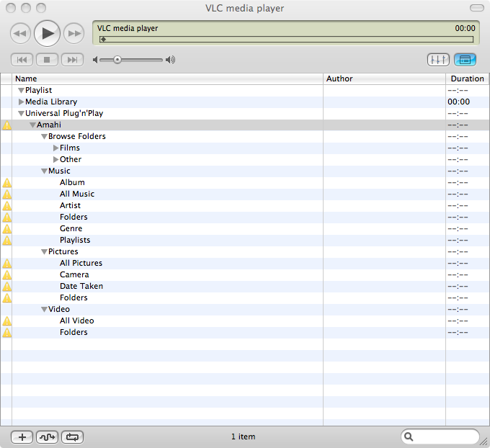Sort by the Duration column header
The image size is (490, 448).
tap(468, 79)
